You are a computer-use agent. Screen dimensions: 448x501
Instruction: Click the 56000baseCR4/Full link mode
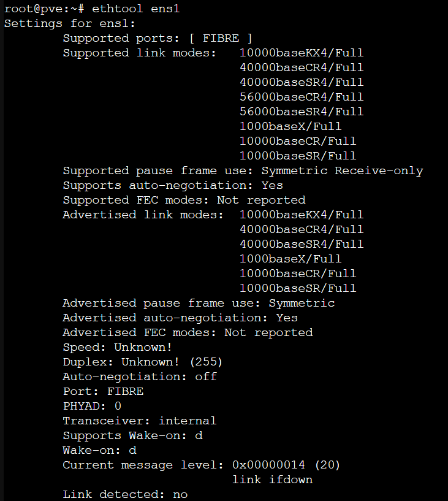click(302, 97)
